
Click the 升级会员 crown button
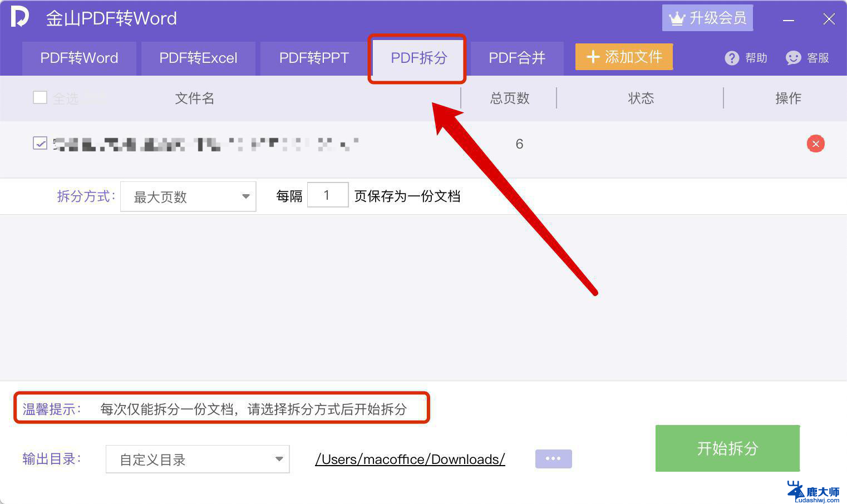(707, 18)
